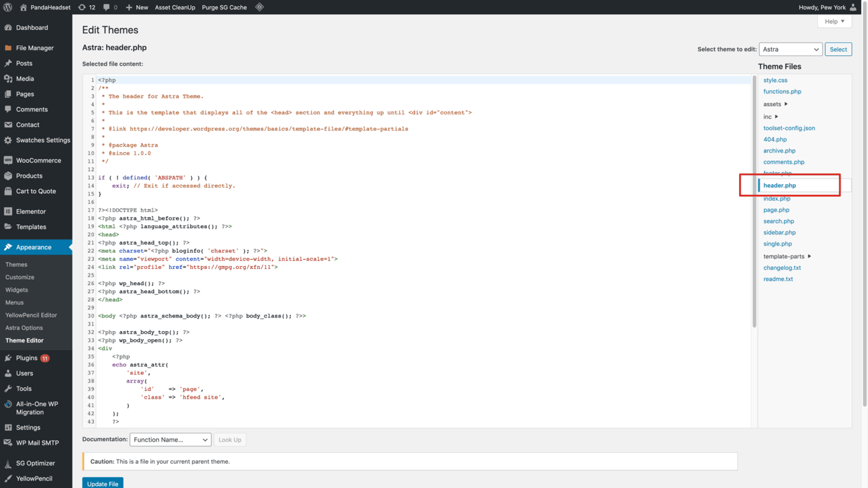
Task: Open Astra Options in the sidebar
Action: pos(24,328)
